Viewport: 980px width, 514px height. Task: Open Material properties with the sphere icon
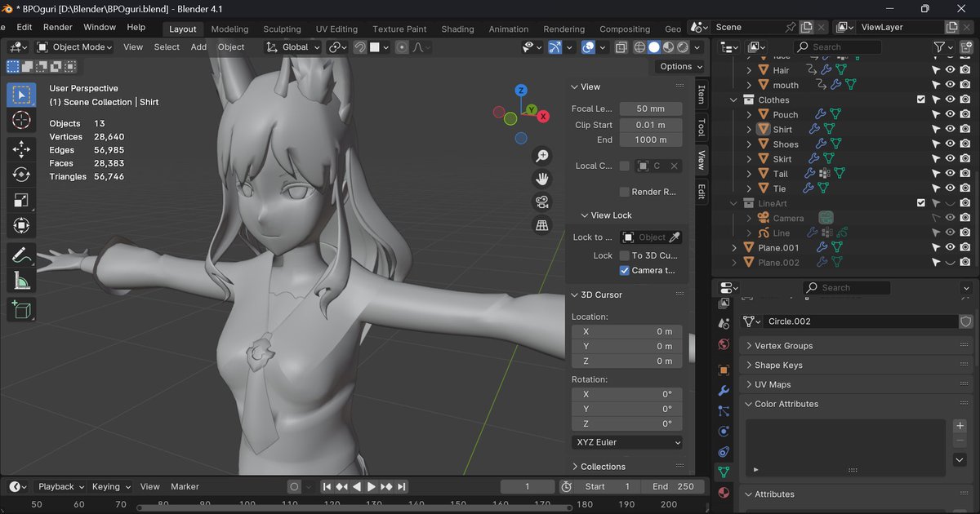point(723,494)
